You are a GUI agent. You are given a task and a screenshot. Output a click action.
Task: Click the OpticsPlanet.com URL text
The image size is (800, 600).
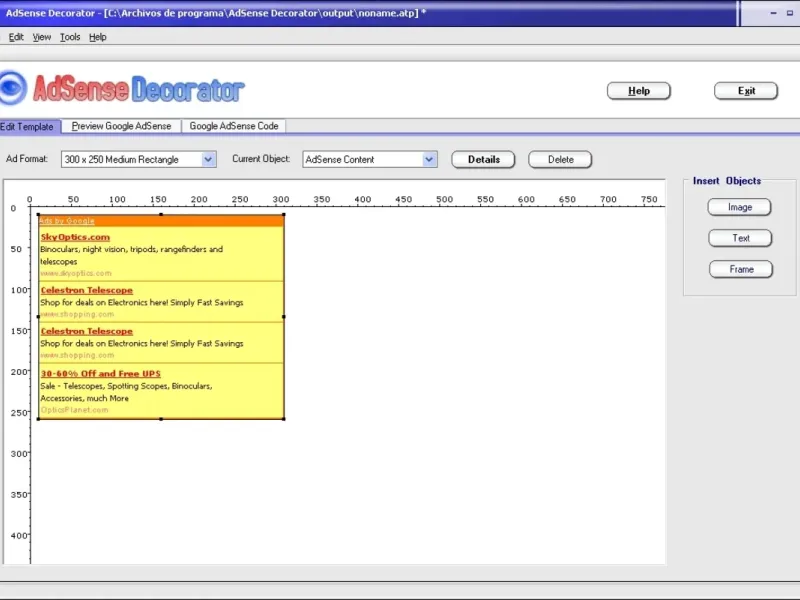tap(74, 410)
